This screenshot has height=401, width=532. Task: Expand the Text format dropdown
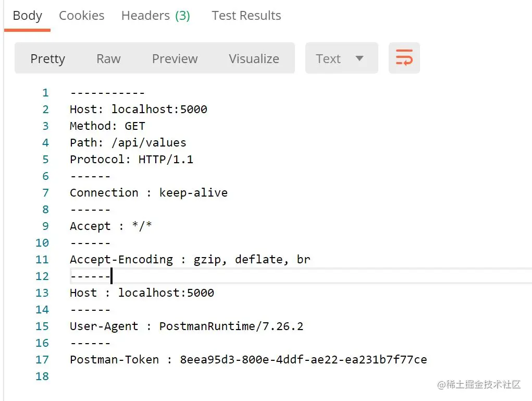pyautogui.click(x=341, y=58)
